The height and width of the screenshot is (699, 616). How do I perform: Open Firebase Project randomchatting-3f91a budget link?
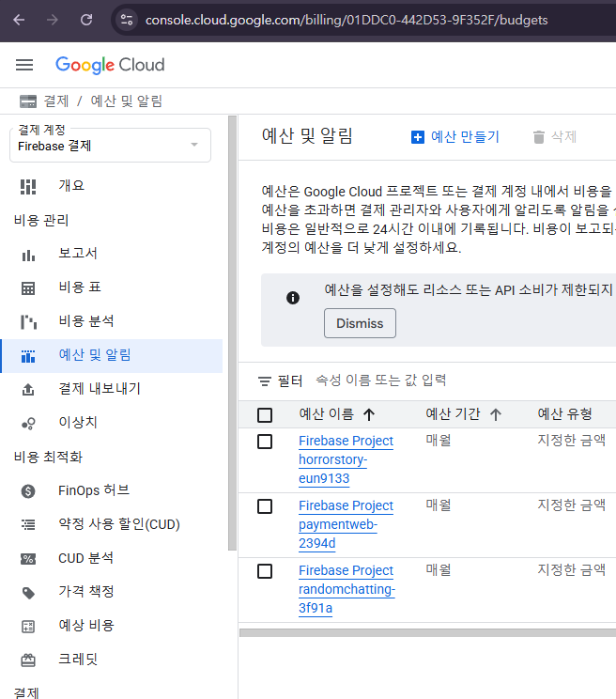coord(346,589)
